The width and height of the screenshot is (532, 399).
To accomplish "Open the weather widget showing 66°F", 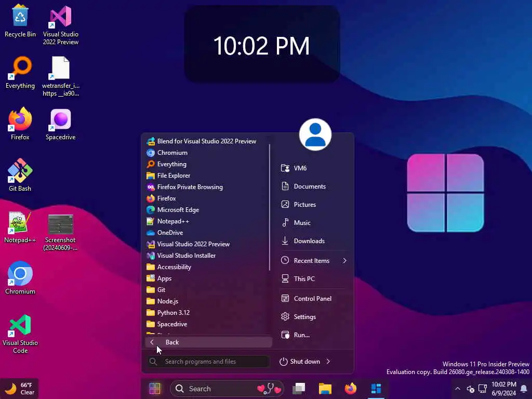I will (x=19, y=389).
